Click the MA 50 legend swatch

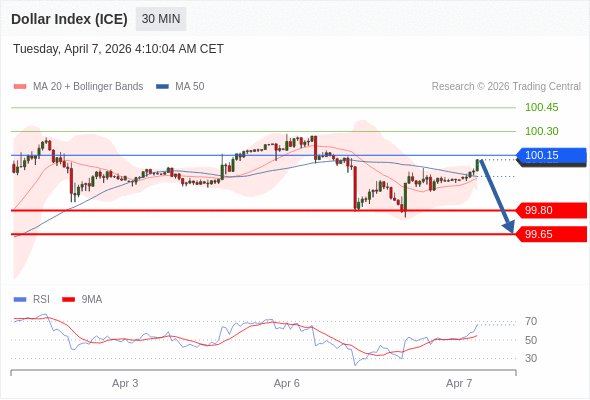162,87
